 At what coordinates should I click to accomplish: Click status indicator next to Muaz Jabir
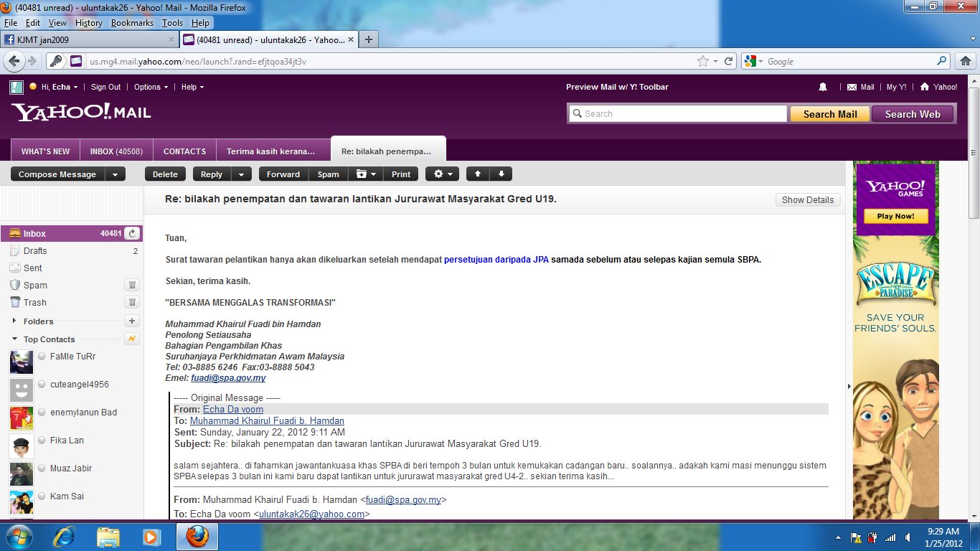click(x=42, y=468)
